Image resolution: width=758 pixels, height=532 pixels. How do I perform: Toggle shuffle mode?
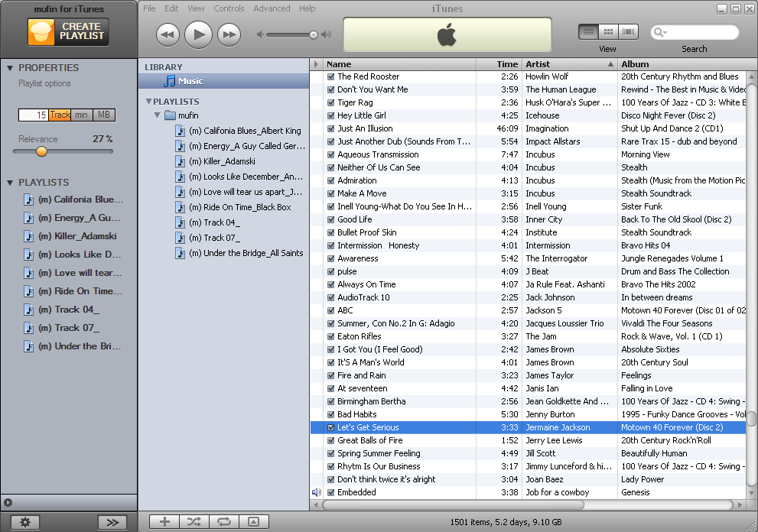click(x=194, y=521)
